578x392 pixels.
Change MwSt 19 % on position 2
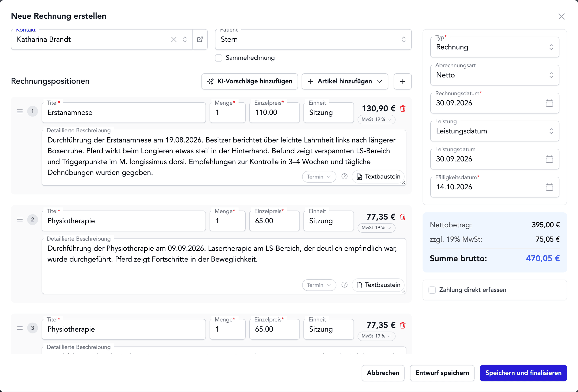click(x=376, y=228)
